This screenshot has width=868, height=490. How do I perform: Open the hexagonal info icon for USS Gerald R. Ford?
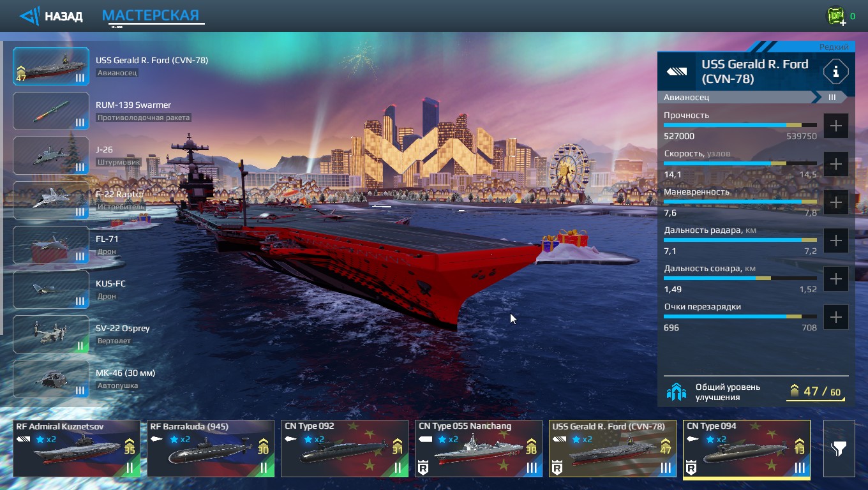click(x=835, y=71)
